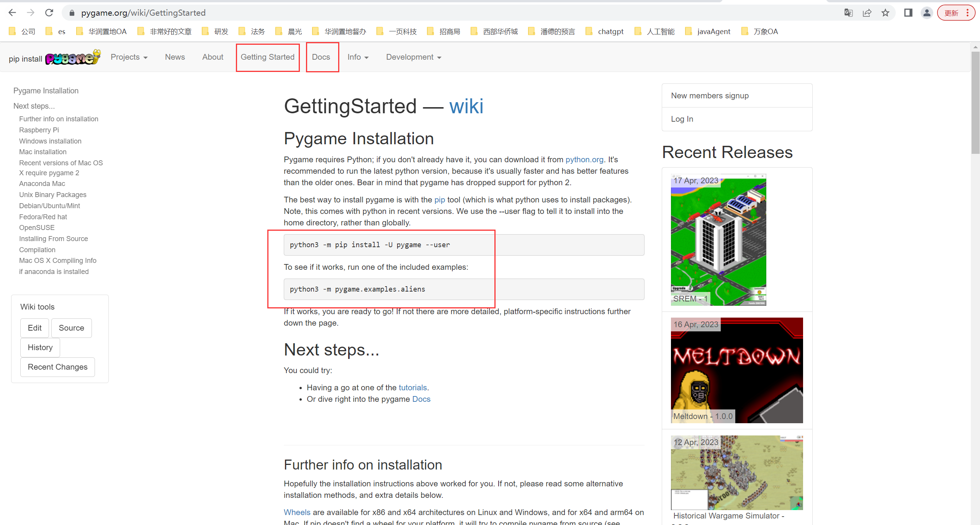Jump to Pygame Installation in sidebar
Screen dimensions: 980x525
coord(46,91)
